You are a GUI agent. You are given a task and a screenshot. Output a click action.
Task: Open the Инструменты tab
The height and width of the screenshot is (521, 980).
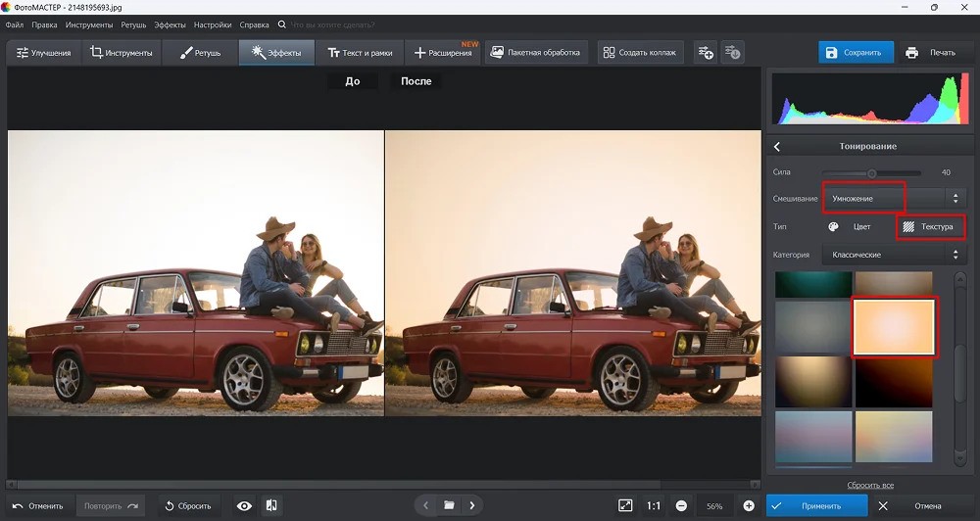click(122, 53)
